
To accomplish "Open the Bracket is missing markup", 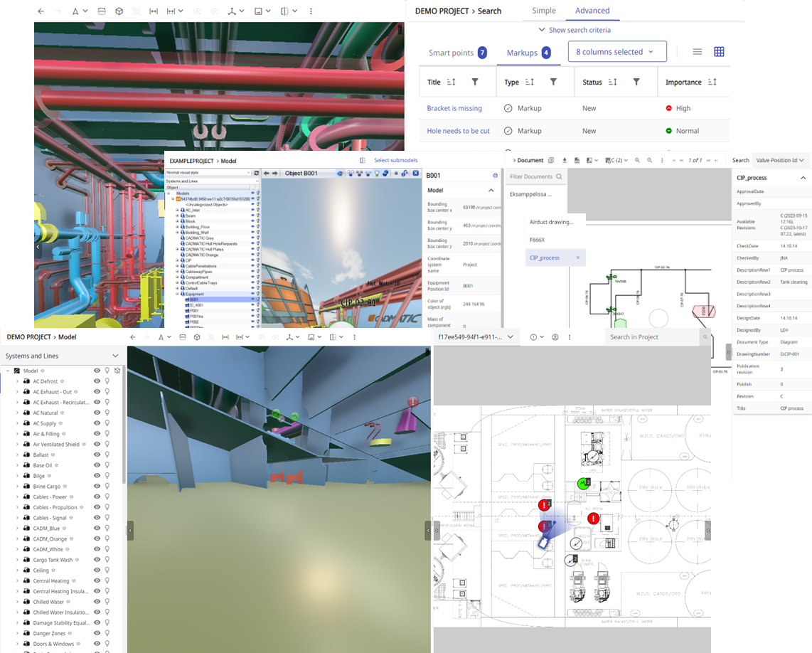I will click(454, 108).
